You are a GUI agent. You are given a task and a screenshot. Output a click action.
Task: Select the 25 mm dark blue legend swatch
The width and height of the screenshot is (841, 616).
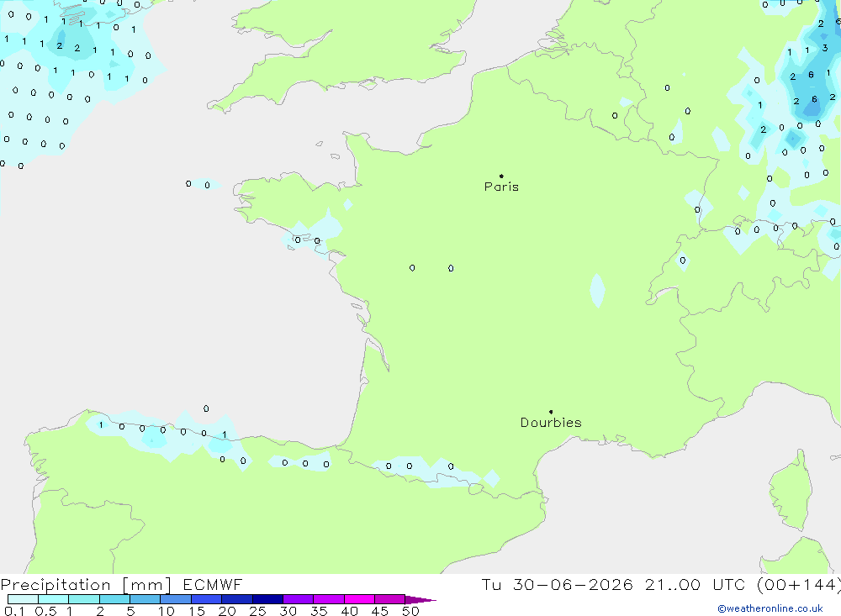click(267, 599)
